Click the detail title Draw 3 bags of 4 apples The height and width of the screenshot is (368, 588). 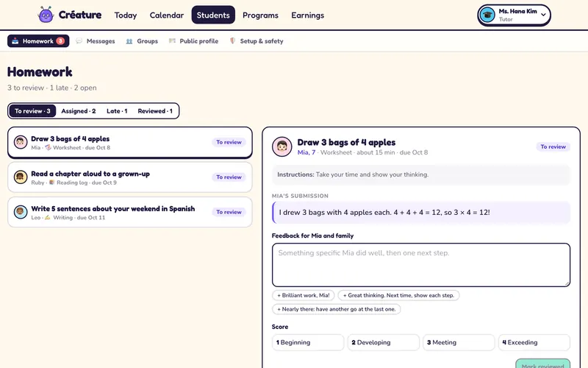(x=346, y=142)
